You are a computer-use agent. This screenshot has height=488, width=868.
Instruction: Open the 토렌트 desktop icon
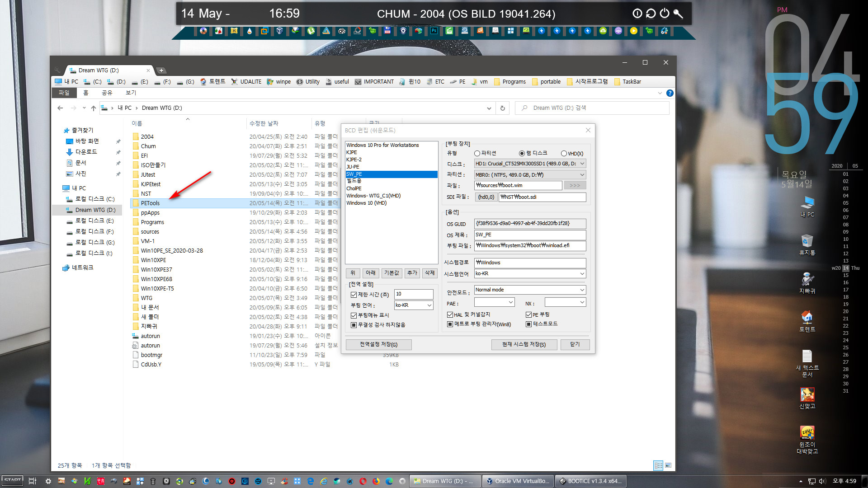pyautogui.click(x=807, y=321)
